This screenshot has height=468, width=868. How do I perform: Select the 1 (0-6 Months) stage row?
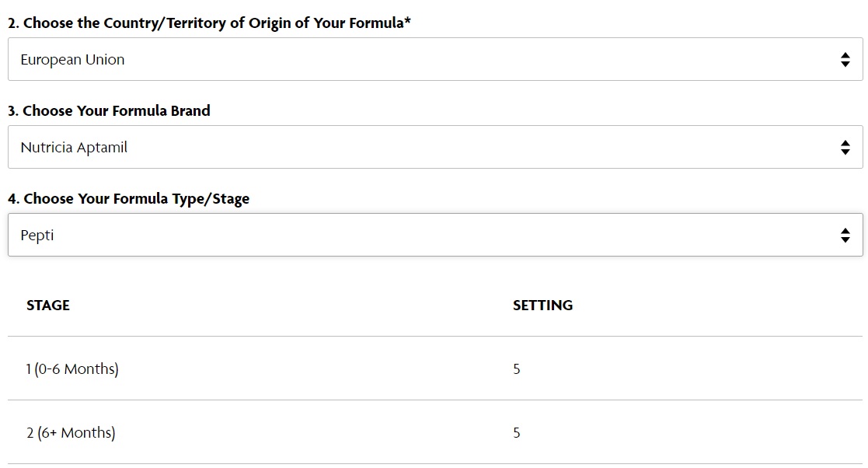(435, 368)
